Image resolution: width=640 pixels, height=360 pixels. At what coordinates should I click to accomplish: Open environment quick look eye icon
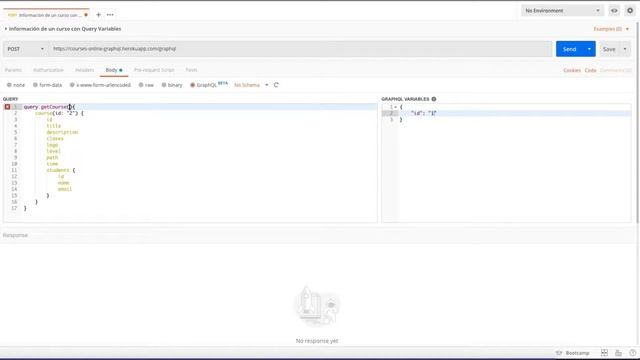click(x=614, y=11)
